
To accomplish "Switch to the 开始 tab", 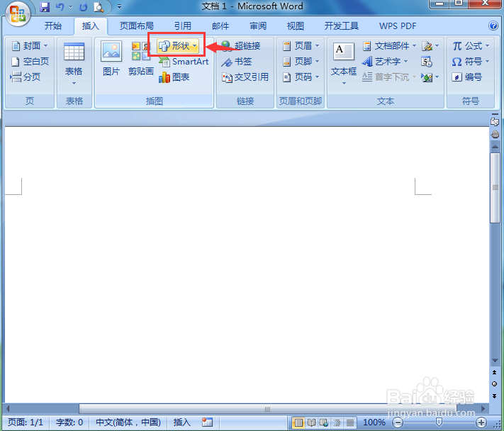I will [x=52, y=26].
